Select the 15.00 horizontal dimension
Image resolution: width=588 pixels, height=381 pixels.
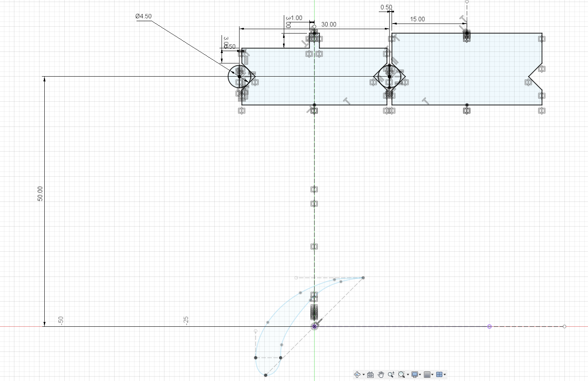point(417,19)
